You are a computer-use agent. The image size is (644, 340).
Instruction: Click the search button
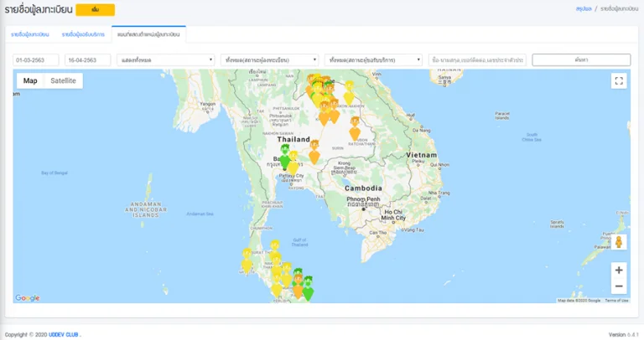pyautogui.click(x=581, y=60)
